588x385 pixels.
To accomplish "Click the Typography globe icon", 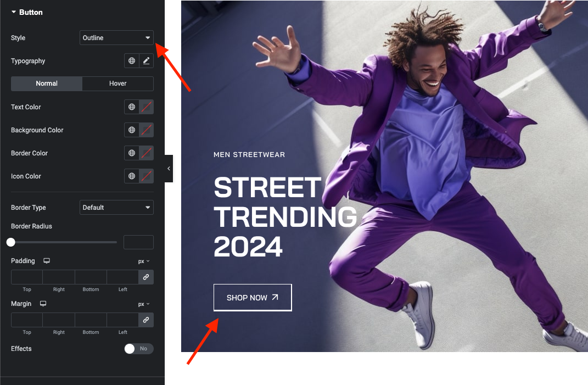I will tap(132, 61).
